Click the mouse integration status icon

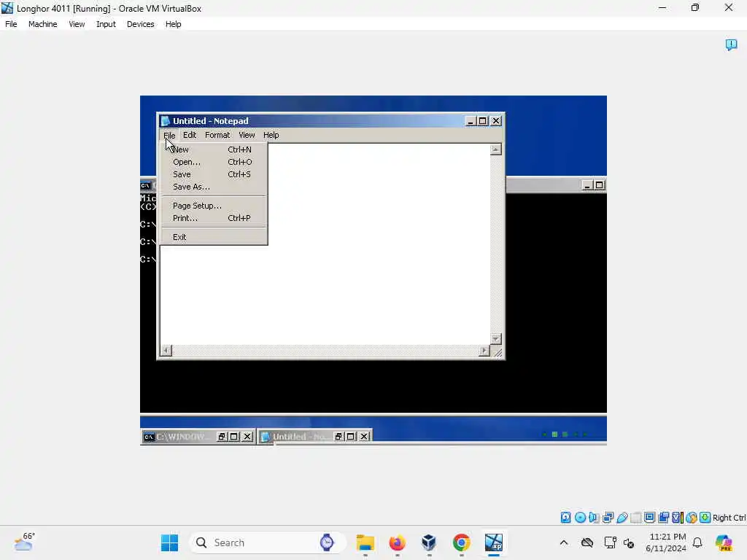click(x=692, y=517)
